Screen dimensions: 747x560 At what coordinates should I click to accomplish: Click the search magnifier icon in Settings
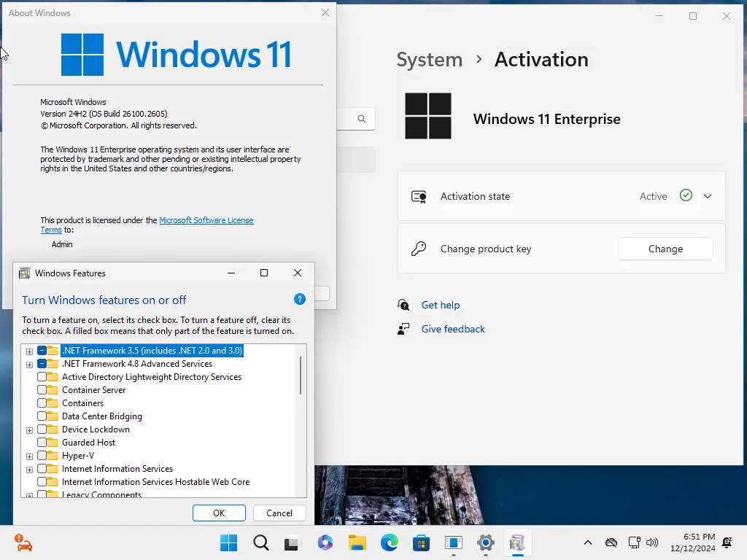362,119
